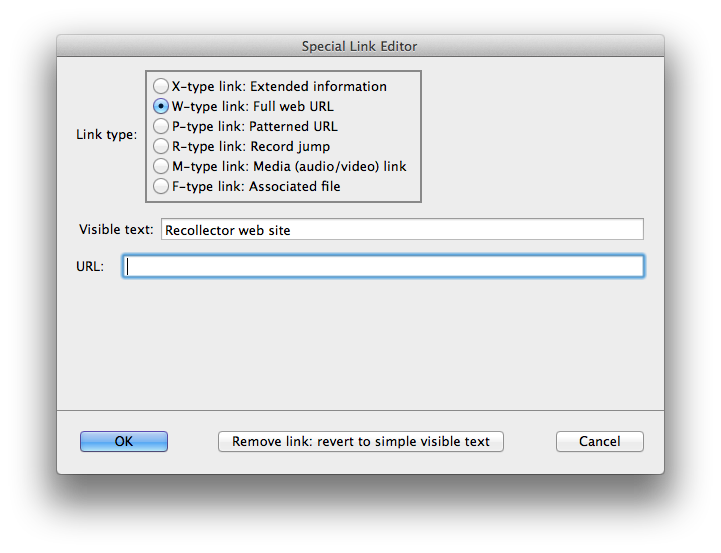Click the Link type label
This screenshot has height=553, width=721.
(107, 135)
